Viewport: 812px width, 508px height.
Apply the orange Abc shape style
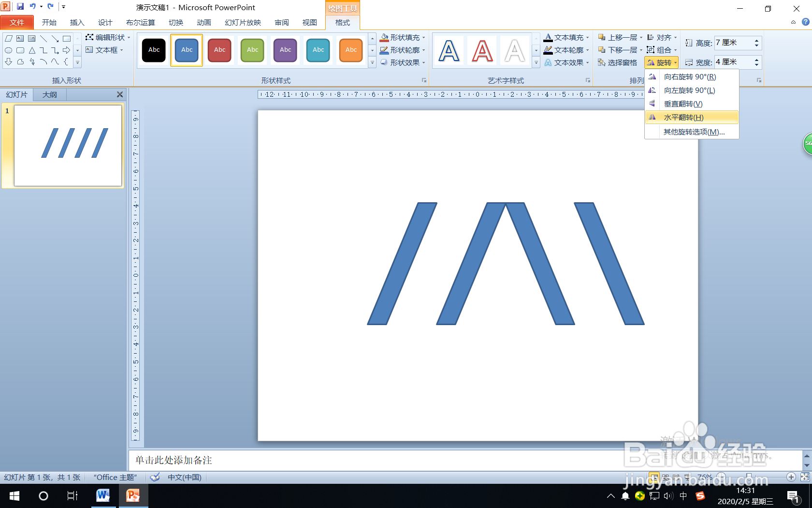coord(351,50)
